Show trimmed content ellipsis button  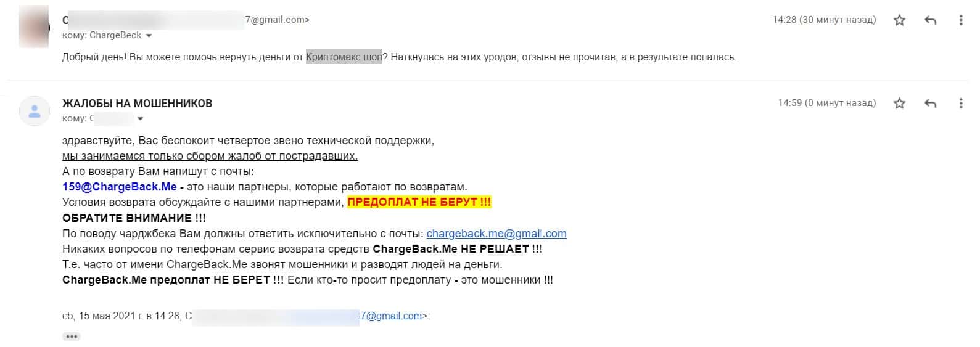click(x=72, y=337)
